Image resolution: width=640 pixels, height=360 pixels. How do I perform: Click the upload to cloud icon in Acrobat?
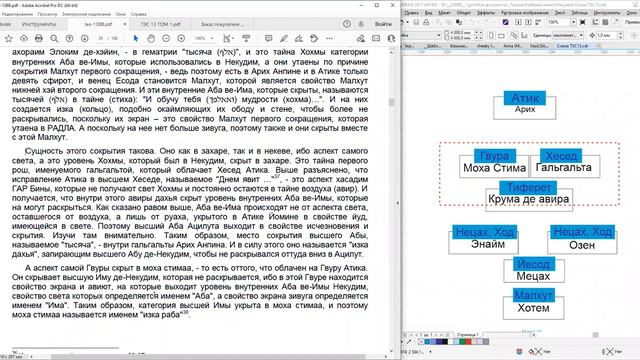click(x=24, y=38)
